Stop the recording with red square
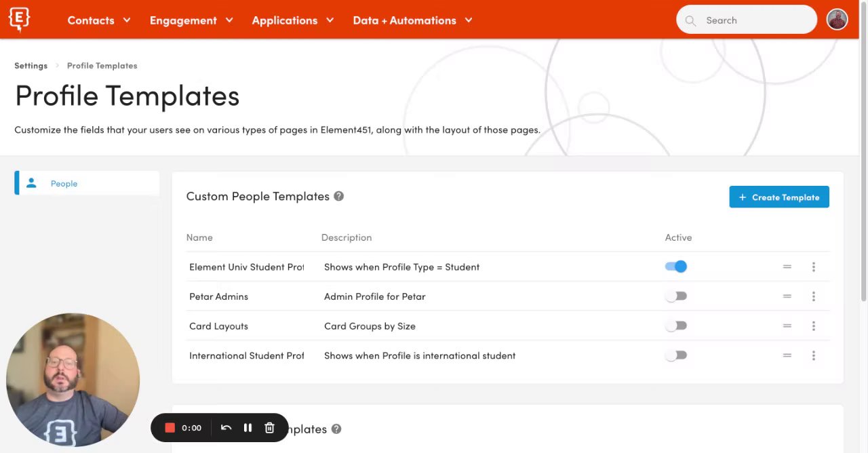Viewport: 868px width, 453px height. [x=170, y=428]
